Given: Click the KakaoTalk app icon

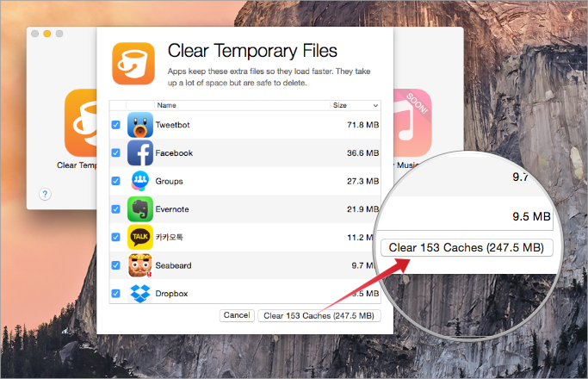Looking at the screenshot, I should [x=140, y=237].
